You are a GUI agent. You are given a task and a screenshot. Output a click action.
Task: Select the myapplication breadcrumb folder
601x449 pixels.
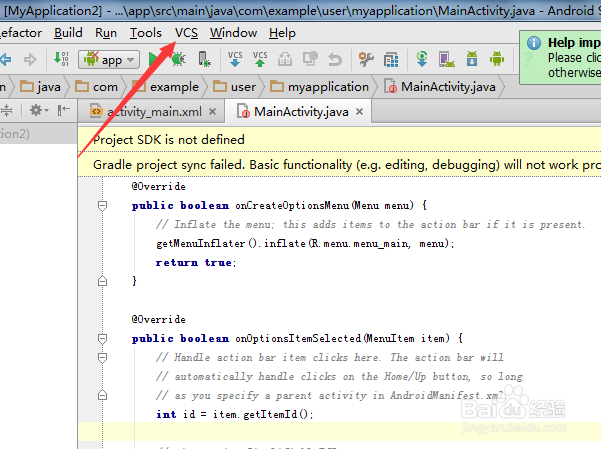pos(319,87)
